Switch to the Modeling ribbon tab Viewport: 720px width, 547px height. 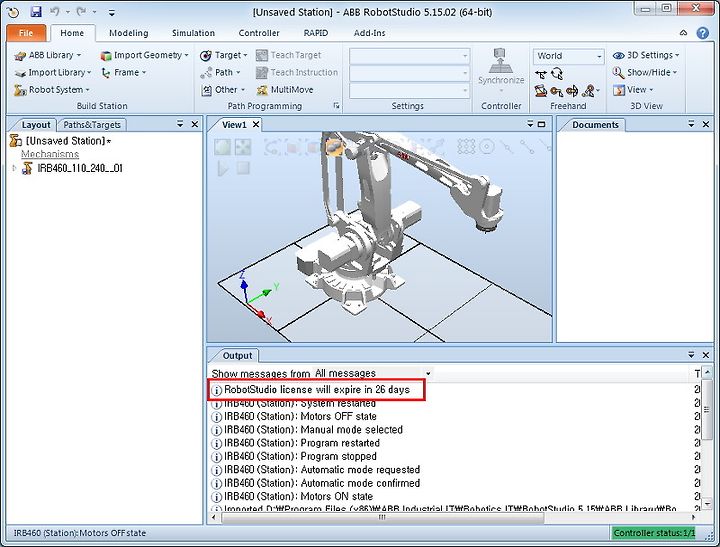coord(129,33)
